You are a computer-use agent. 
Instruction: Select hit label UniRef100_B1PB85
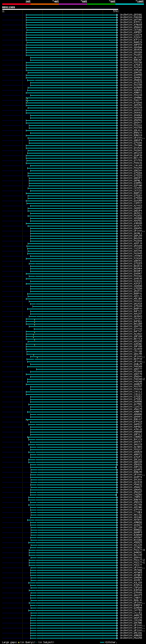[x=131, y=88]
